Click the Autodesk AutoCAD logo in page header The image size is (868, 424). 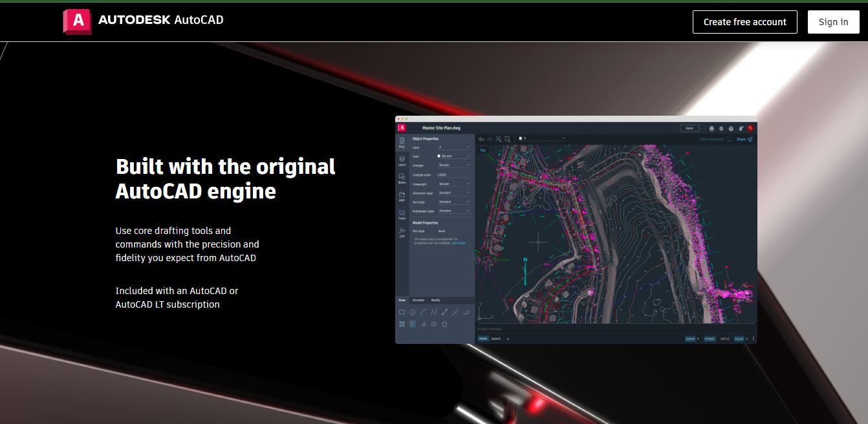pyautogui.click(x=143, y=21)
